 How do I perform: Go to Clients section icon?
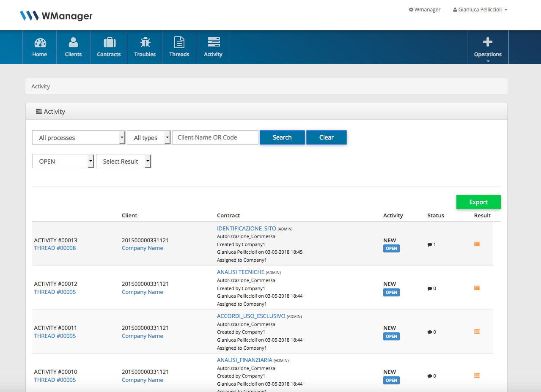(x=73, y=43)
